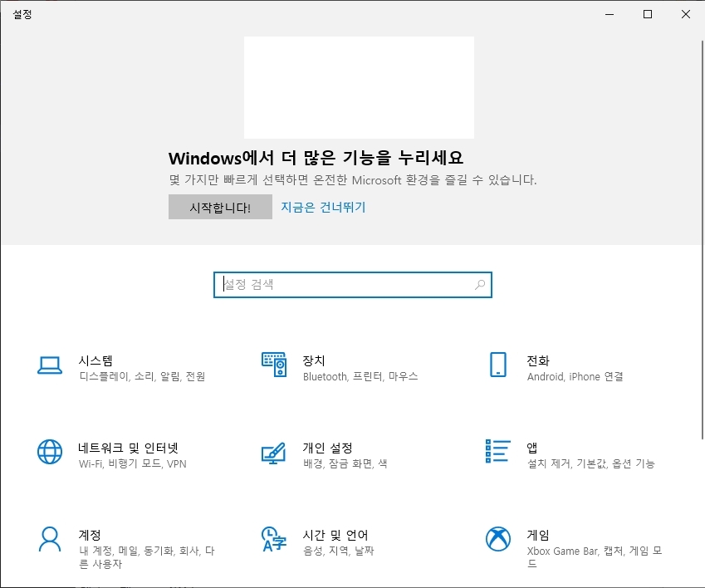Viewport: 705px width, 588px height.
Task: Open 앱 settings via the list icon
Action: [x=497, y=452]
